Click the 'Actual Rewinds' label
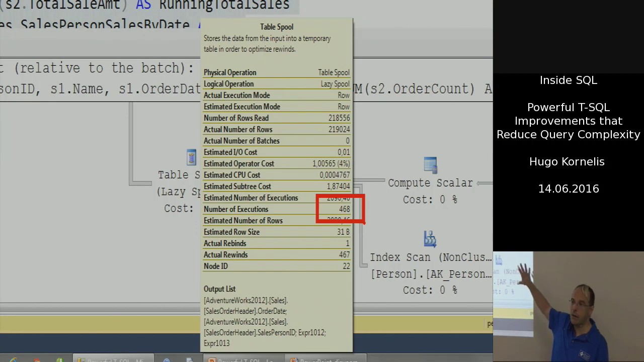 225,255
